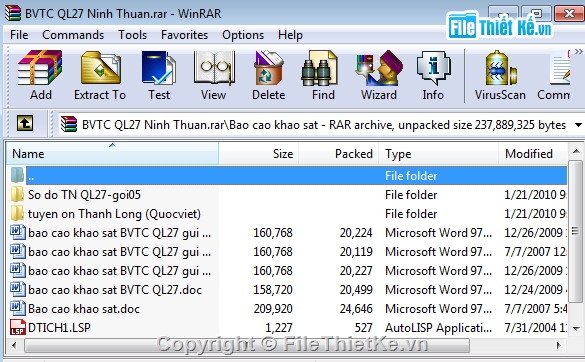585x362 pixels.
Task: Click the vertical scrollbar down arrow
Action: pos(576,328)
